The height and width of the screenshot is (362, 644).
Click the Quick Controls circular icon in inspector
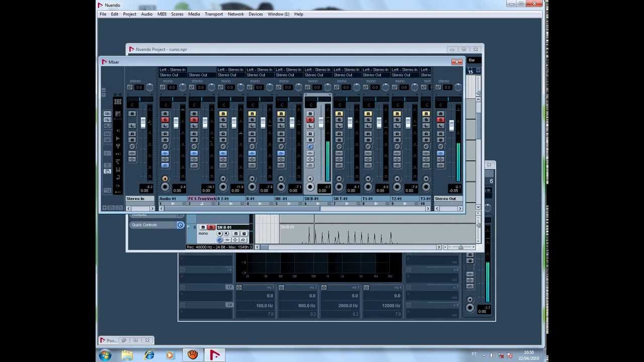[x=180, y=225]
